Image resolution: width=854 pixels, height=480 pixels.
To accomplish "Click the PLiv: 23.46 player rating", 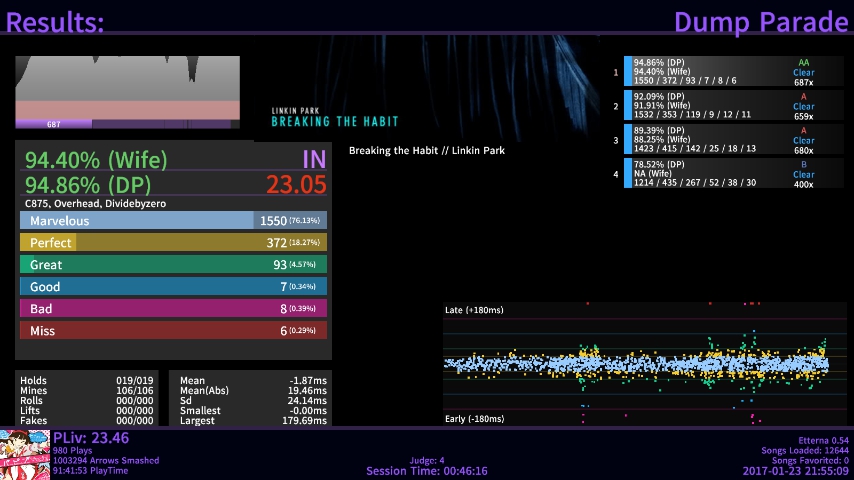I will click(x=91, y=438).
